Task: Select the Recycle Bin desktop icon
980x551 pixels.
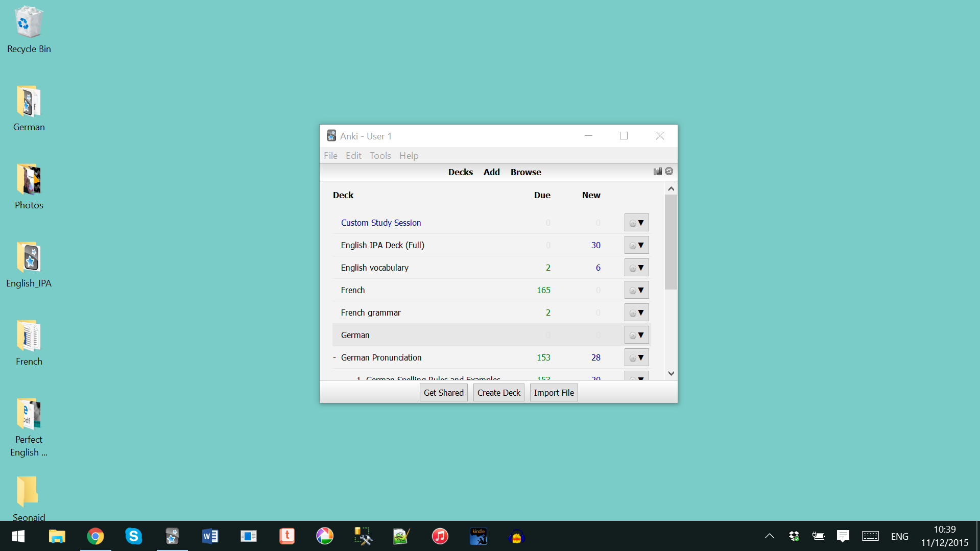Action: click(x=29, y=30)
